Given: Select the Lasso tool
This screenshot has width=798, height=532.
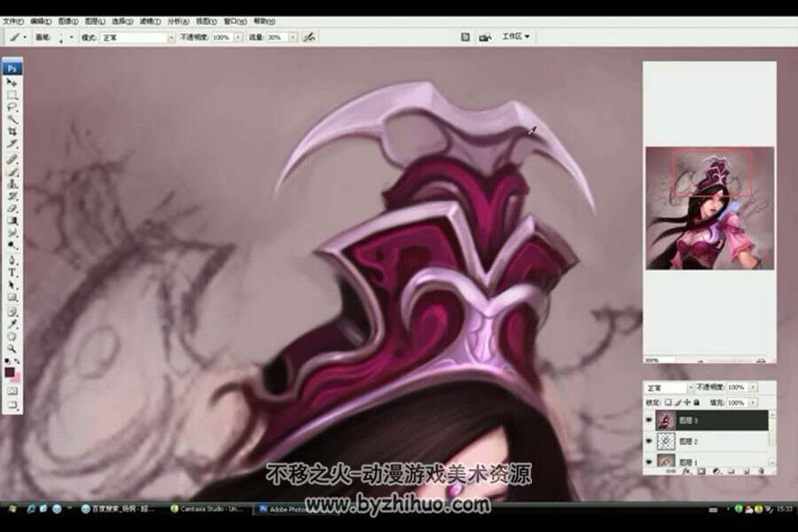Looking at the screenshot, I should (12, 107).
